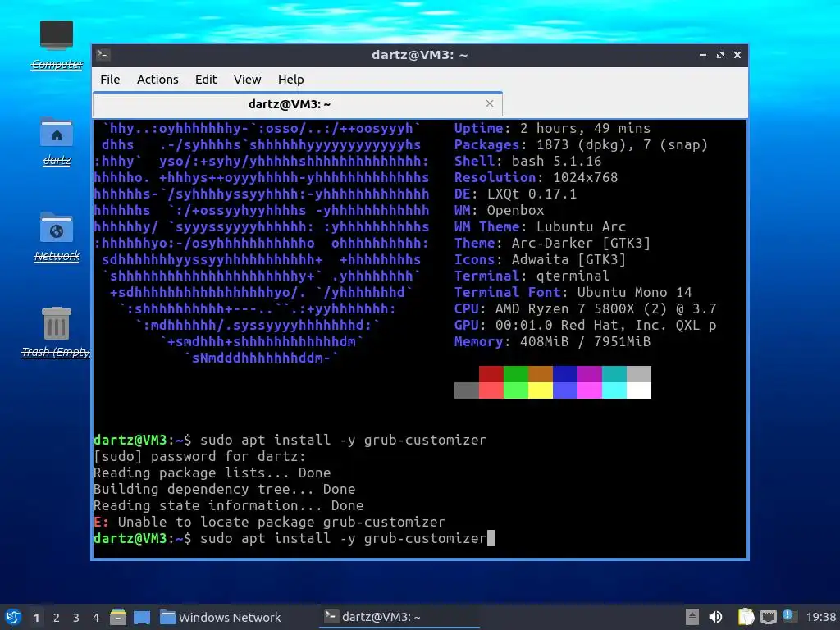Select the Computer desktop icon
The width and height of the screenshot is (840, 630).
(x=57, y=45)
